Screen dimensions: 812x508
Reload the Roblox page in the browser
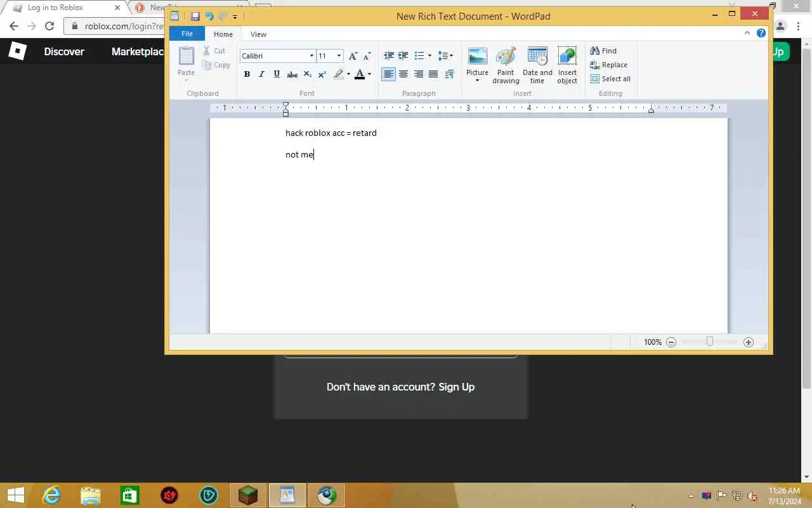[49, 26]
